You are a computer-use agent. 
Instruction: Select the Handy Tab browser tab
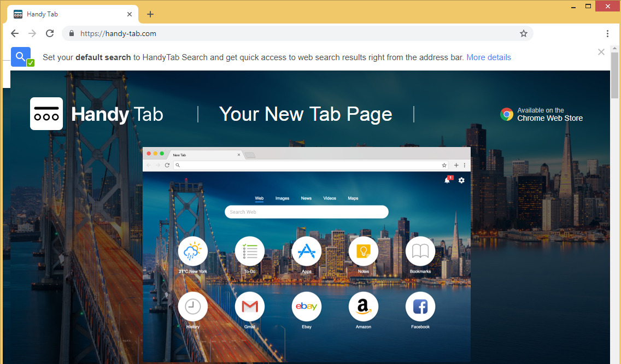(73, 14)
